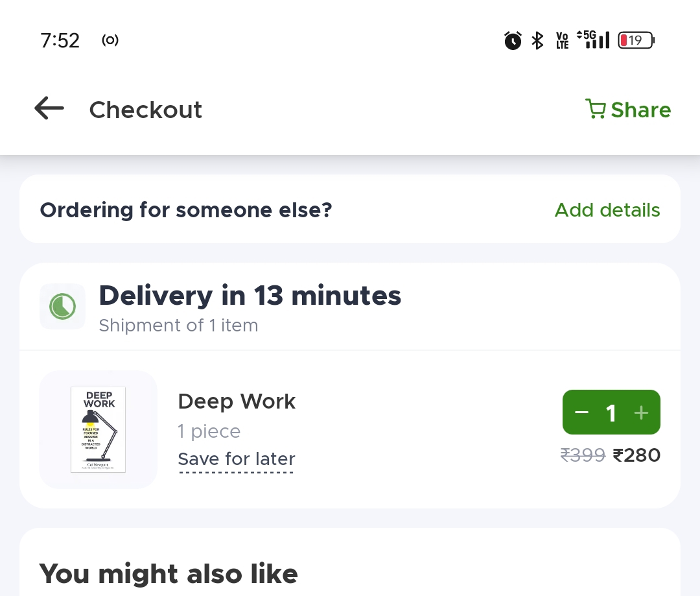
Task: Tap the 5G signal strength icon
Action: (x=593, y=40)
